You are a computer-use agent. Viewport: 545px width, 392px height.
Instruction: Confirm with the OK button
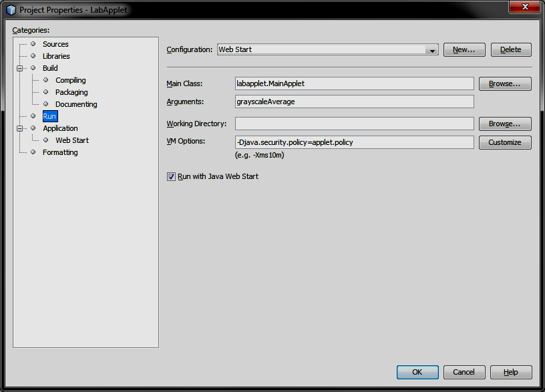pos(417,372)
